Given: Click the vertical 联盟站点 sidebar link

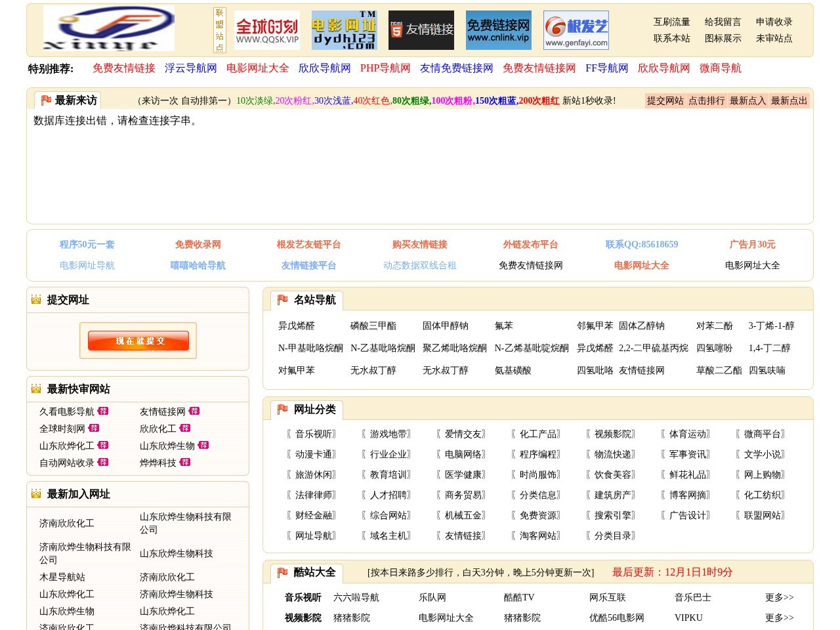Looking at the screenshot, I should coord(220,28).
